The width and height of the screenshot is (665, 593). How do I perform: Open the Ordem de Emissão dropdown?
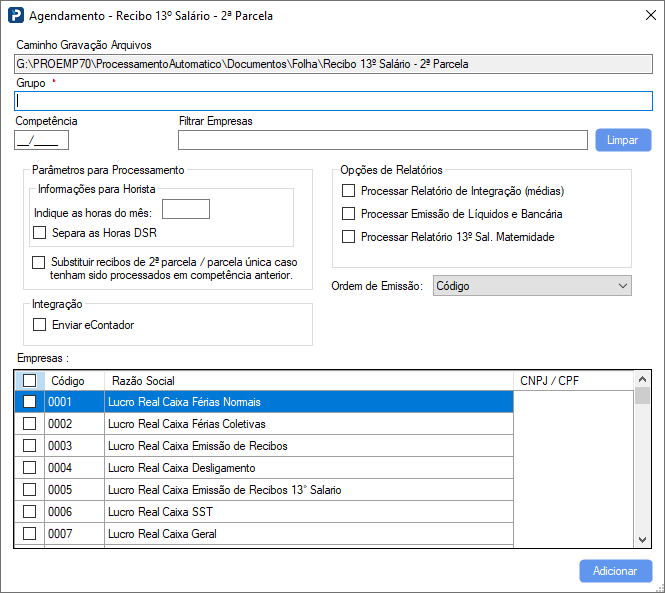(532, 286)
